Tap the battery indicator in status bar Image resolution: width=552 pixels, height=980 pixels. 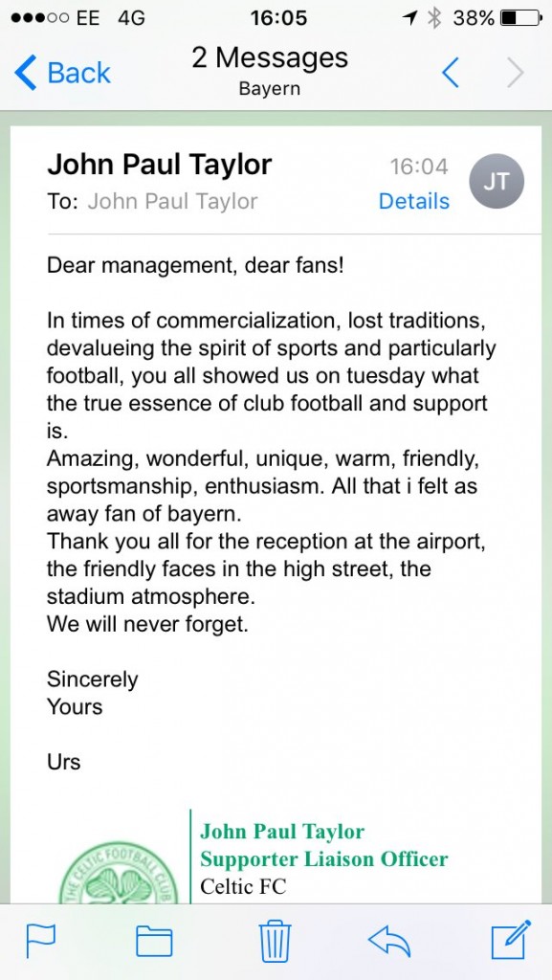(522, 19)
